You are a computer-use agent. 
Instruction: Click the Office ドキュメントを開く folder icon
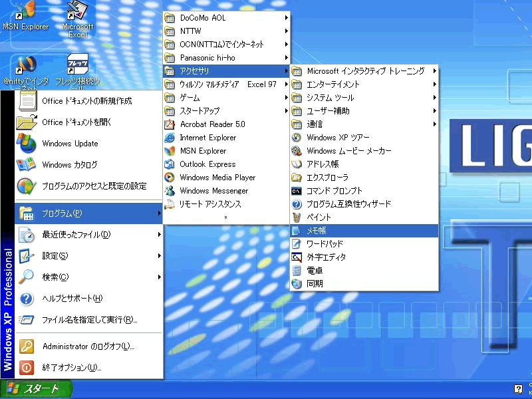27,122
